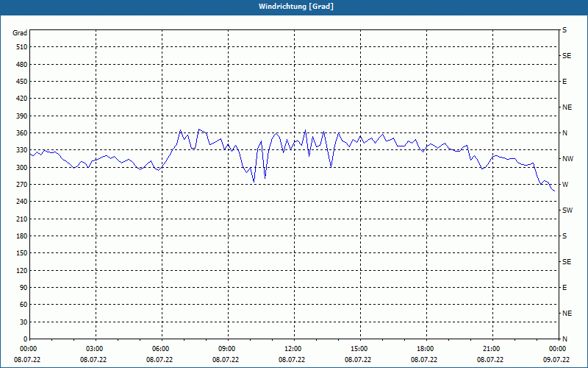The image size is (588, 368).
Task: Click the "09.07.22" date label
Action: (x=556, y=360)
